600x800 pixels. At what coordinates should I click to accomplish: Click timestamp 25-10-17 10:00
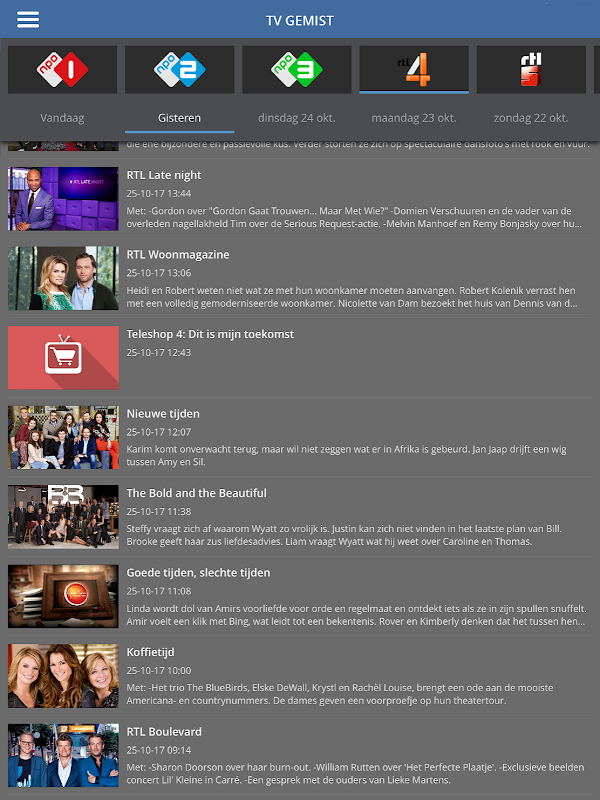pos(159,671)
